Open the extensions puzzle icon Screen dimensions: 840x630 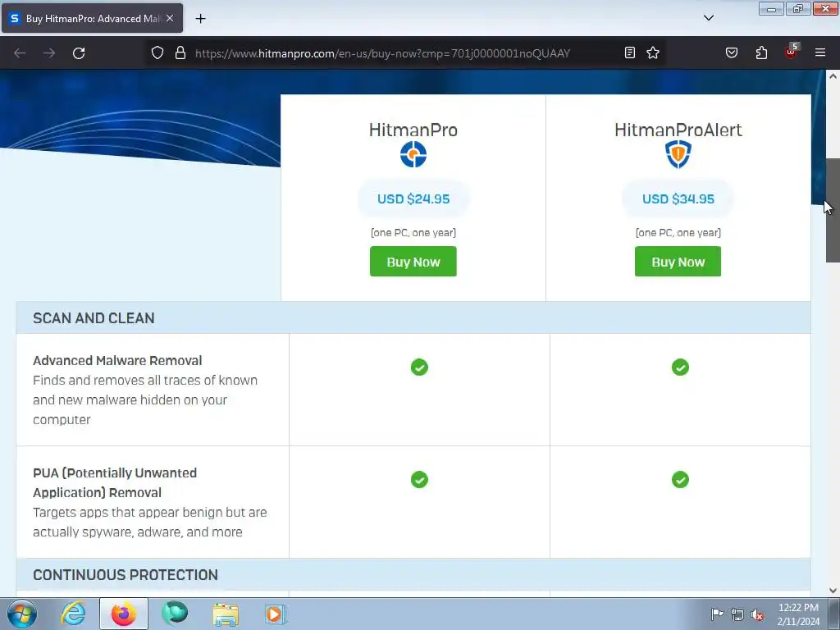click(761, 52)
